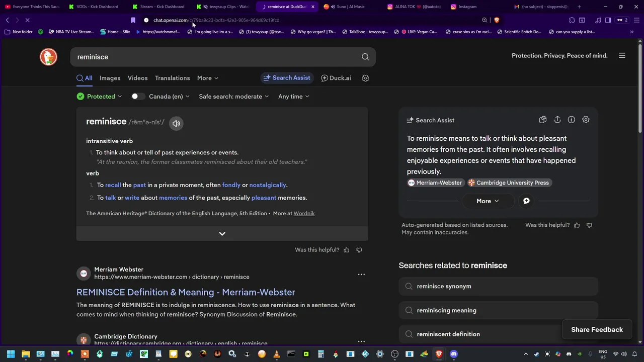Image resolution: width=644 pixels, height=362 pixels.
Task: Share the Search Assist answer
Action: [557, 120]
